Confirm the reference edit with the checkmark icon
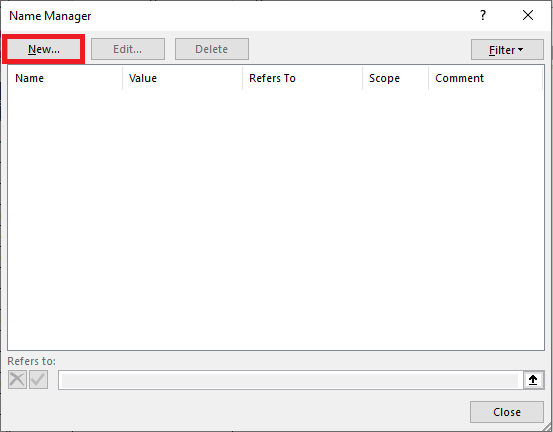This screenshot has width=553, height=432. click(38, 380)
